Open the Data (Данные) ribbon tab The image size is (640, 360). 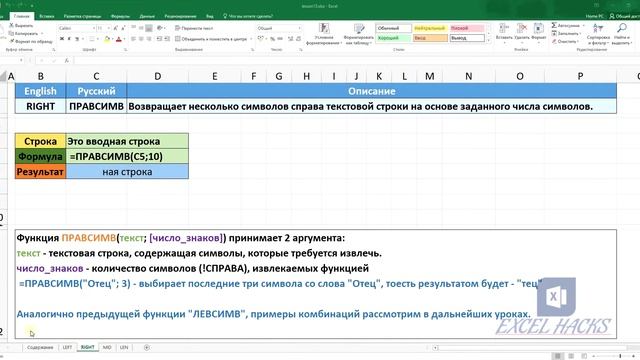tap(147, 16)
